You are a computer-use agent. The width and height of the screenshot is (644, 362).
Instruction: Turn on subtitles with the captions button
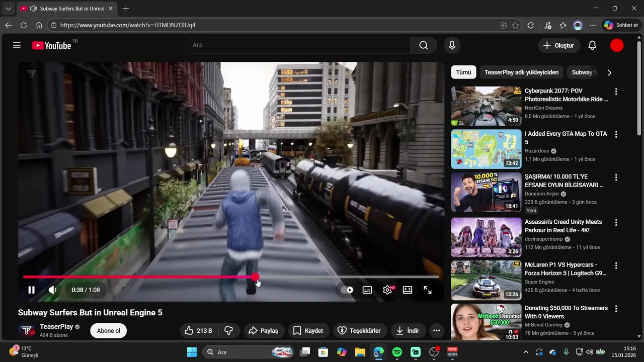[367, 290]
